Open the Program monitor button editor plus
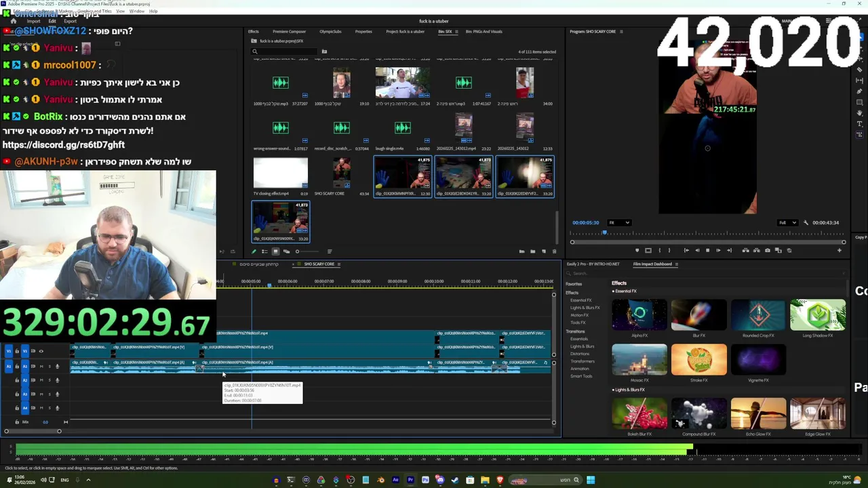The image size is (868, 488). pyautogui.click(x=839, y=250)
